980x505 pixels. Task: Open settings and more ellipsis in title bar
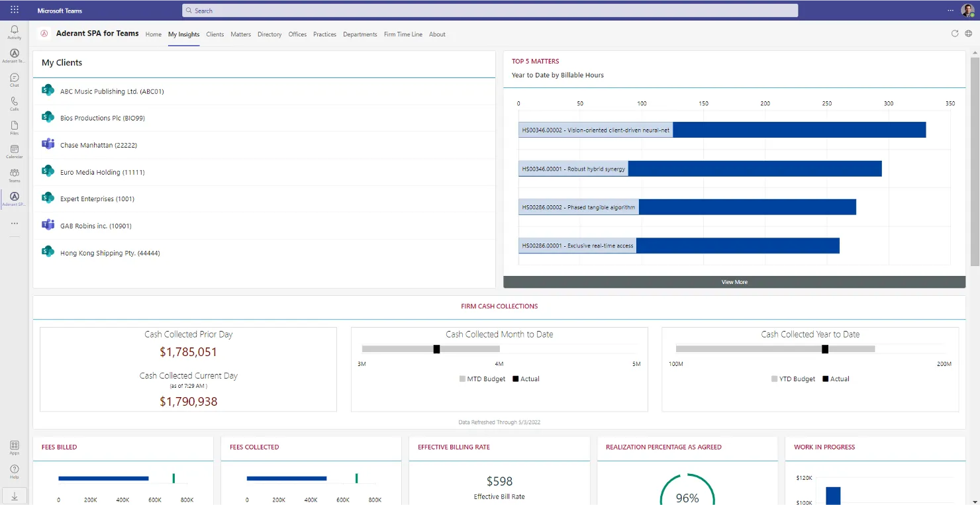951,10
